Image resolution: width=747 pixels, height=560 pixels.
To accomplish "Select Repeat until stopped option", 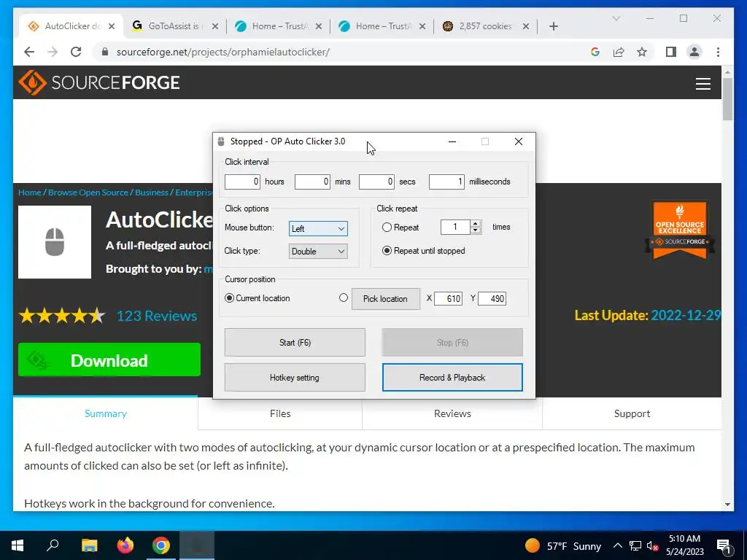I will 387,251.
